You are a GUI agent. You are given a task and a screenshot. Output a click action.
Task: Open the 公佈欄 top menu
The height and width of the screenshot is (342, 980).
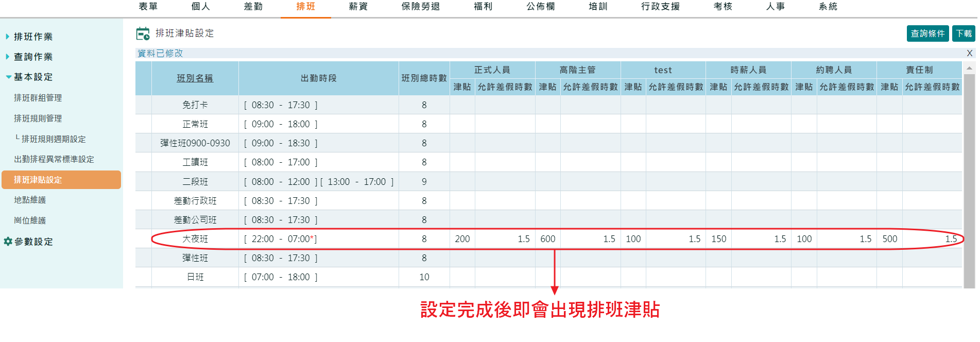541,7
